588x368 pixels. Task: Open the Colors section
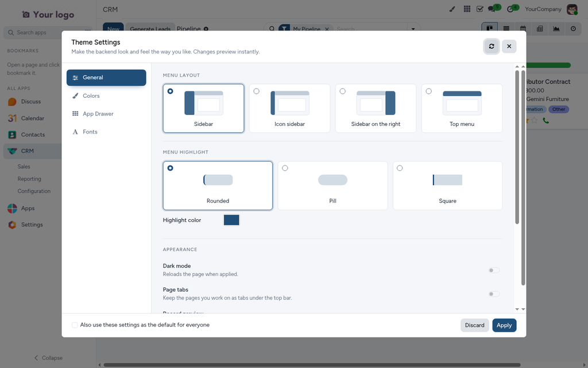[x=106, y=96]
